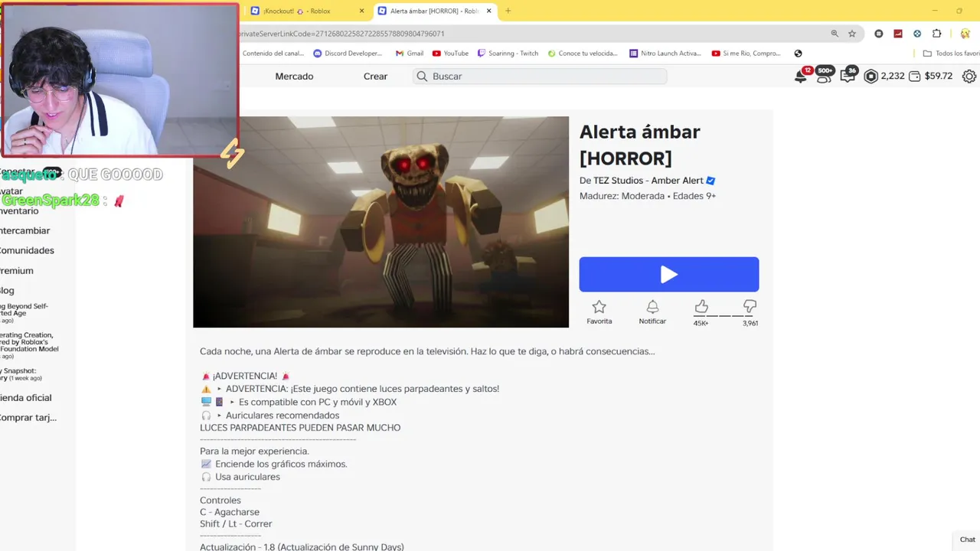Open the Roblox settings gear icon

point(969,76)
